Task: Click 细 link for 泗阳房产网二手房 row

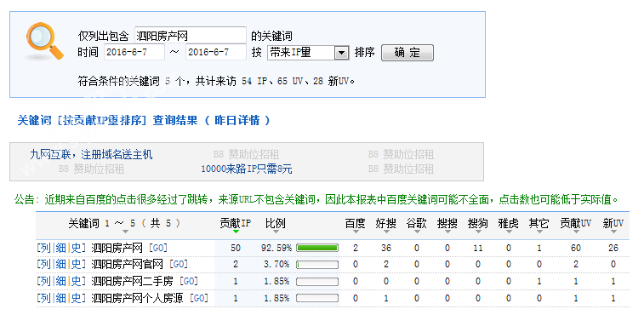Action: [60, 281]
